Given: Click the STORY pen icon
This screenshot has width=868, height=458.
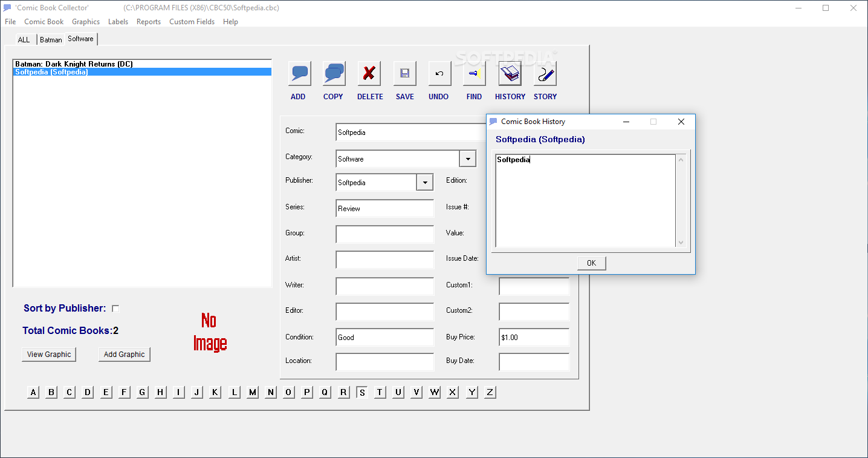Looking at the screenshot, I should point(545,74).
